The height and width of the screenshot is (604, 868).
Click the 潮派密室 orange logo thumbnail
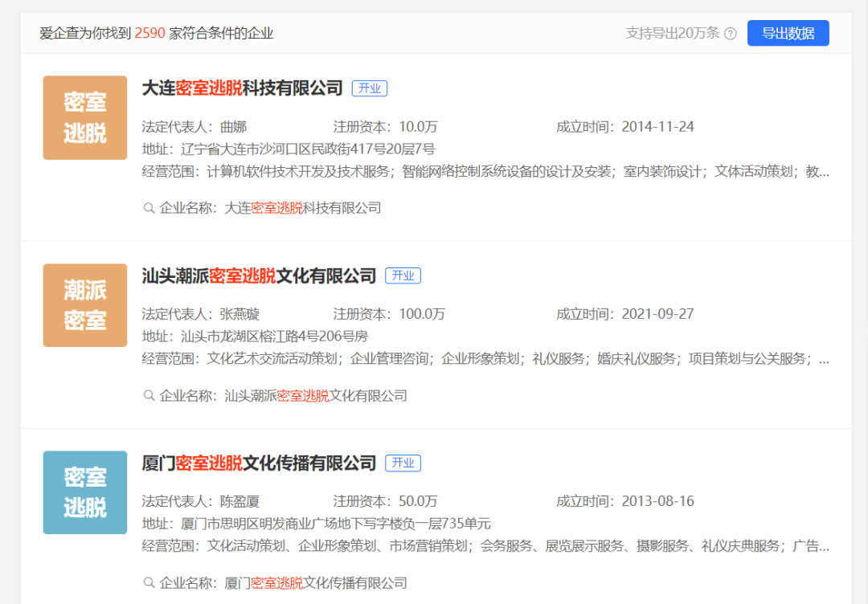(84, 305)
